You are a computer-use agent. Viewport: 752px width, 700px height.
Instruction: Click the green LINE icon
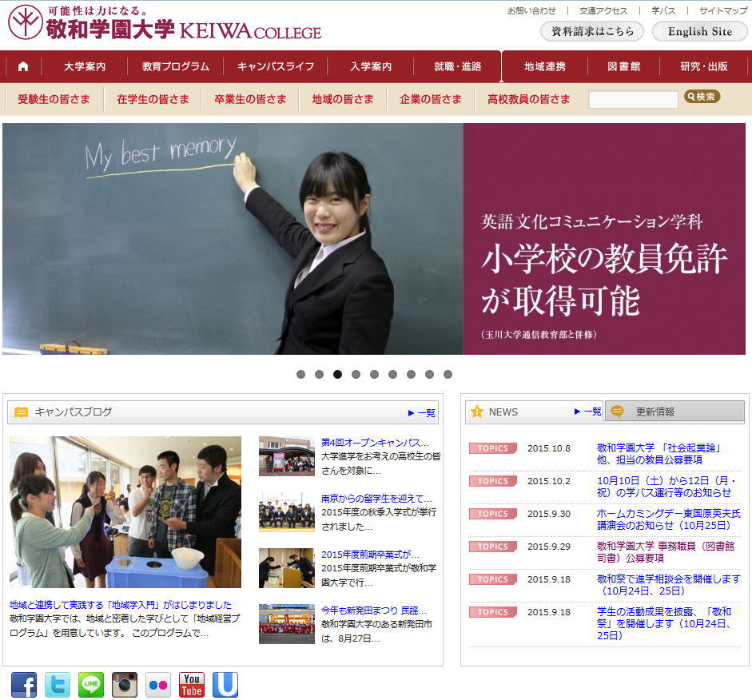pyautogui.click(x=91, y=685)
